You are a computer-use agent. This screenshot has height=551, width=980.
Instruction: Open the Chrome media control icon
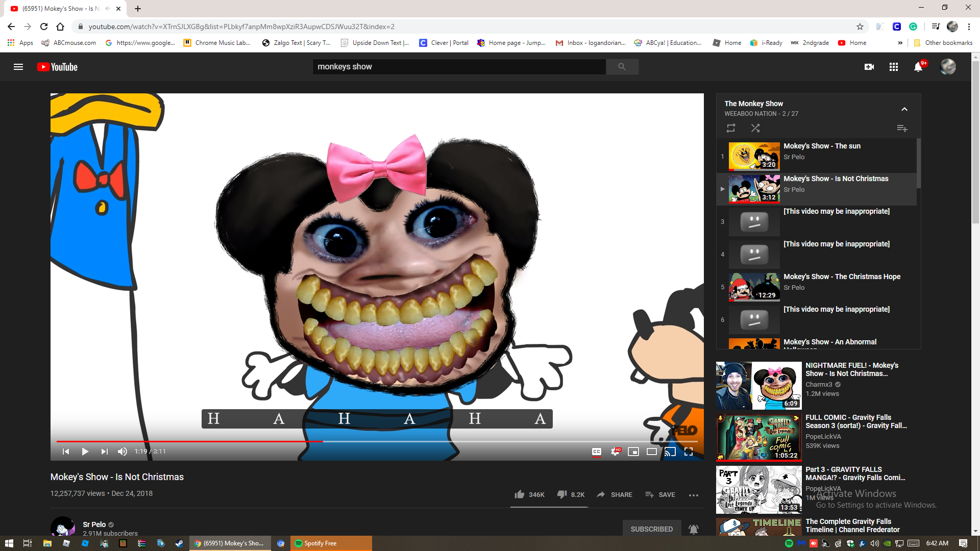coord(935,27)
